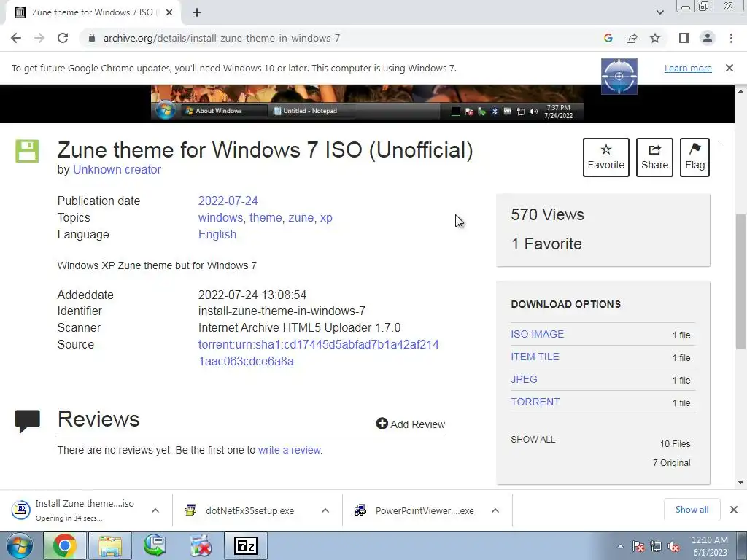Click Add Review
The height and width of the screenshot is (560, 747).
click(410, 424)
